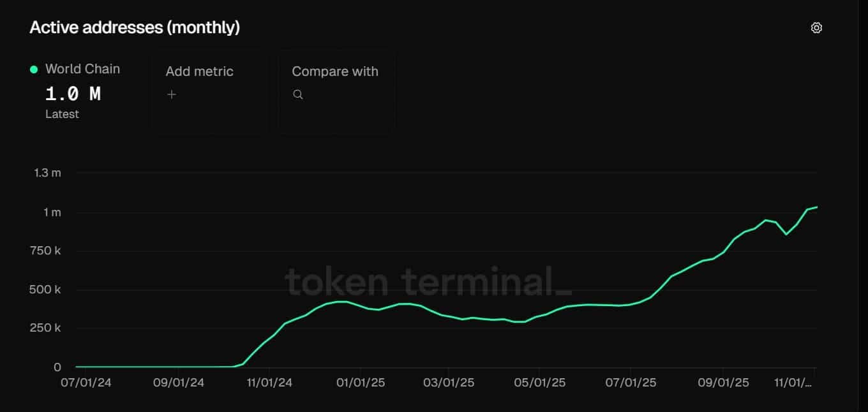Click the plus icon under Add metric
Screen dimensions: 868x412
point(172,94)
